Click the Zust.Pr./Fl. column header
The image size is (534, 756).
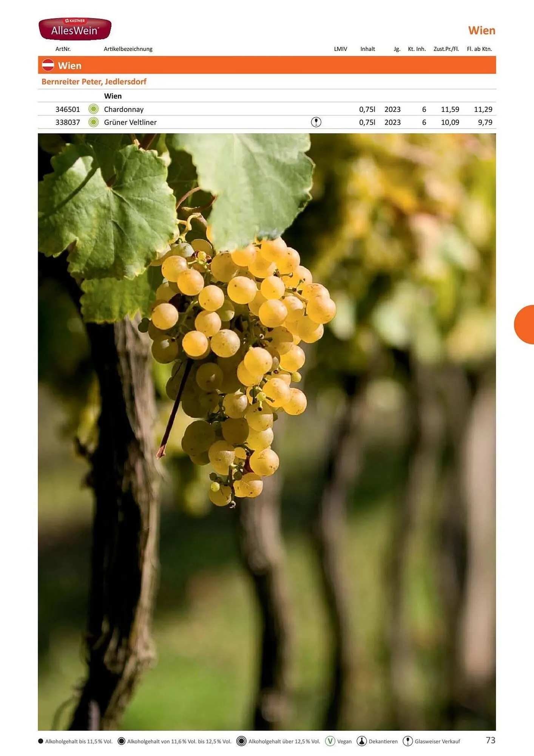446,49
